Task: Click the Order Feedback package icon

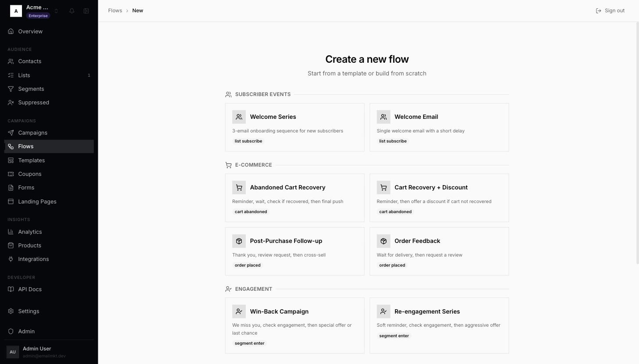Action: (x=384, y=241)
